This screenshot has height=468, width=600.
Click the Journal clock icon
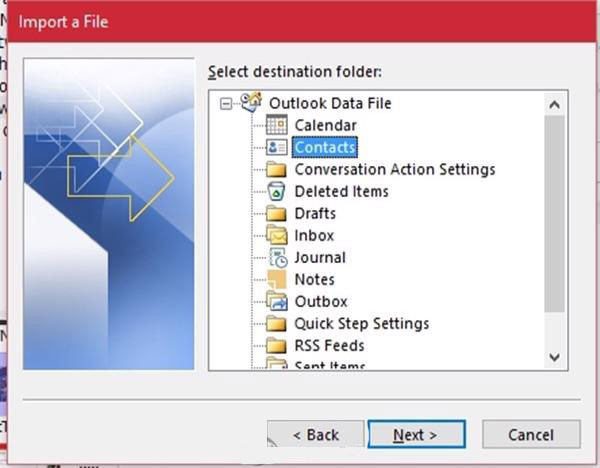point(278,257)
